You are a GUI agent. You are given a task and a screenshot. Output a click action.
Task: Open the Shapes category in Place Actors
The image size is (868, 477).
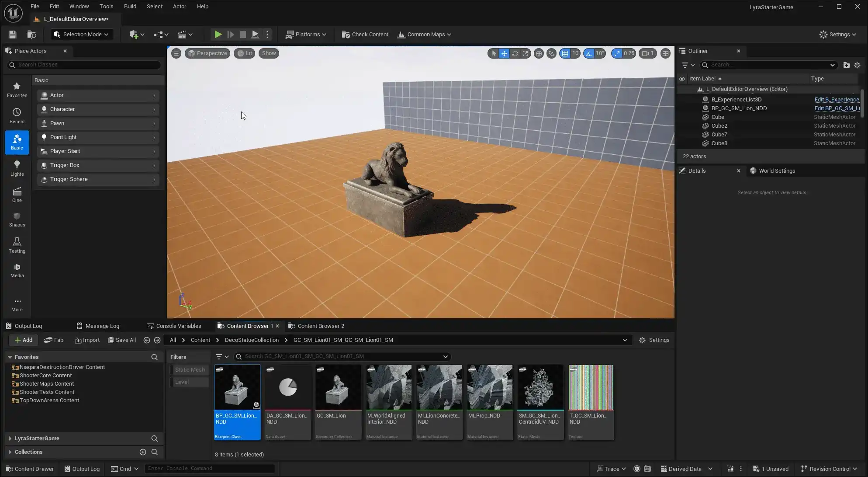pos(17,219)
